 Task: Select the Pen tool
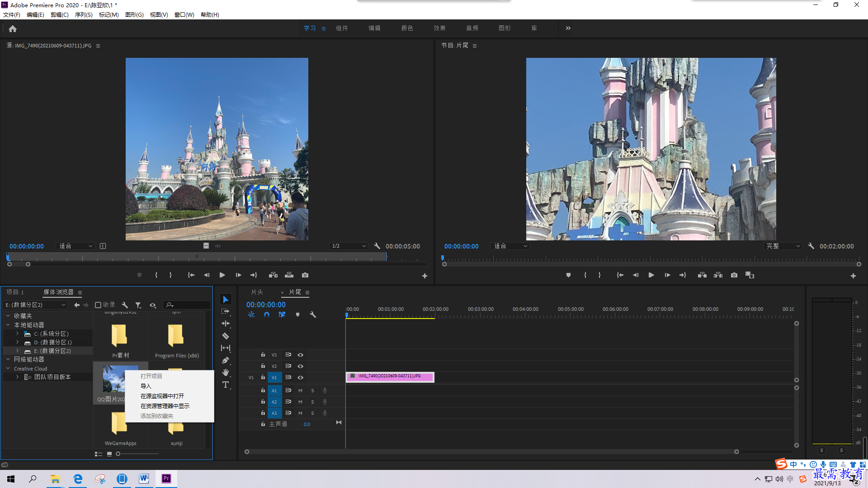tap(226, 360)
